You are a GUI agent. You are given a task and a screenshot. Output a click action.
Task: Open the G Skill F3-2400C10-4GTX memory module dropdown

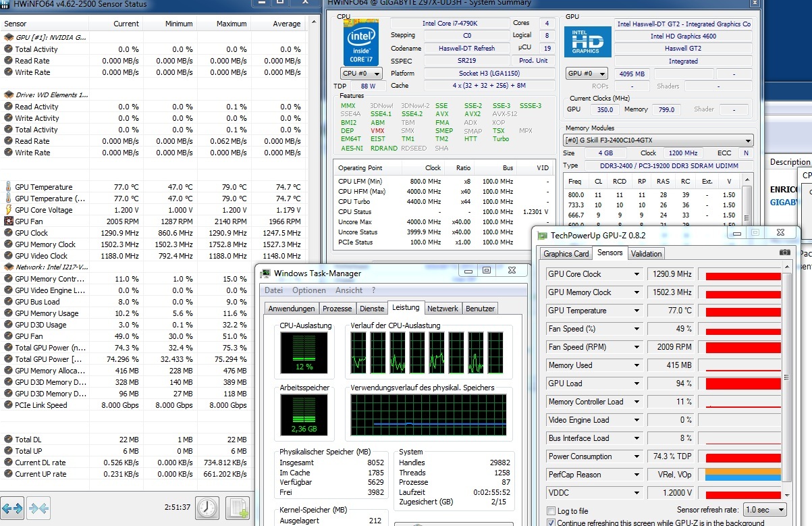click(x=658, y=140)
